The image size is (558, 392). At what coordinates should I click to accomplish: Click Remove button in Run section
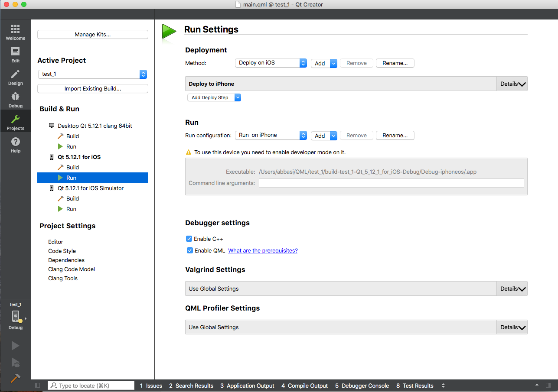pos(356,136)
